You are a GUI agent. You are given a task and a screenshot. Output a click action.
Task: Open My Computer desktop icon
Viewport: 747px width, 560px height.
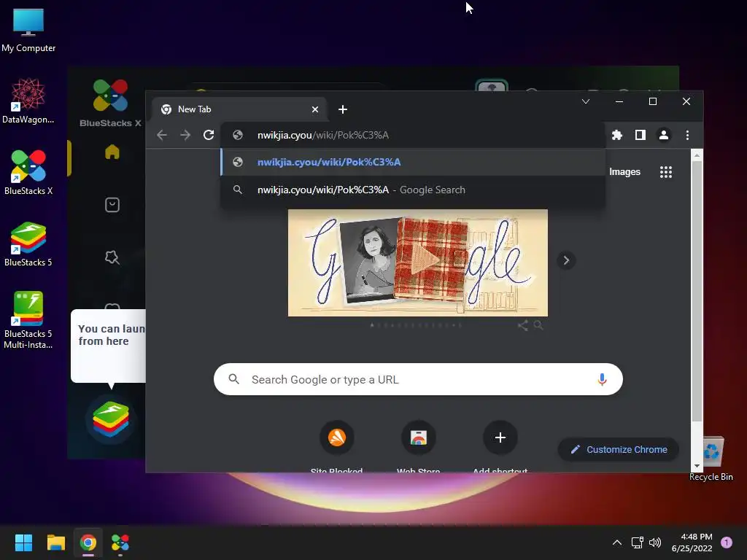(28, 31)
